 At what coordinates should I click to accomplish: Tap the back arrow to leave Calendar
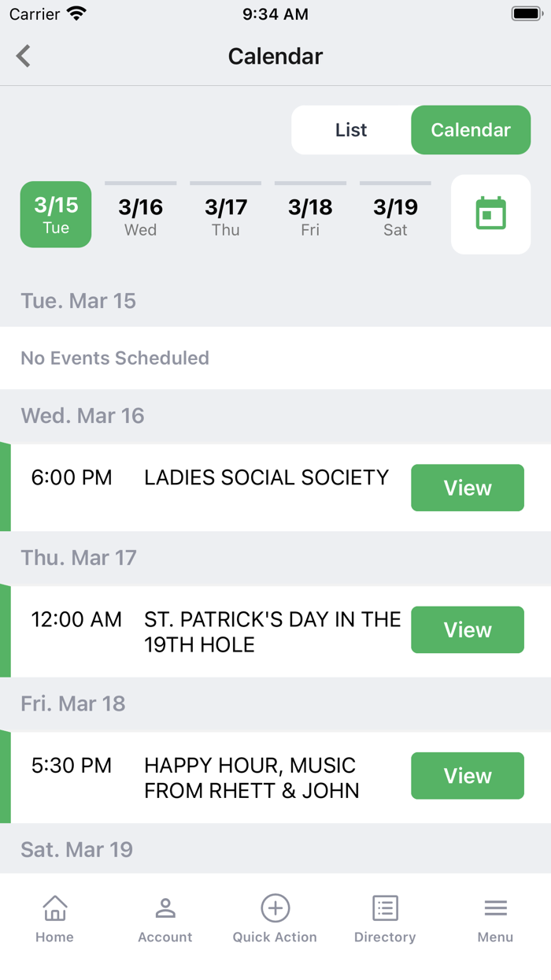(x=22, y=56)
